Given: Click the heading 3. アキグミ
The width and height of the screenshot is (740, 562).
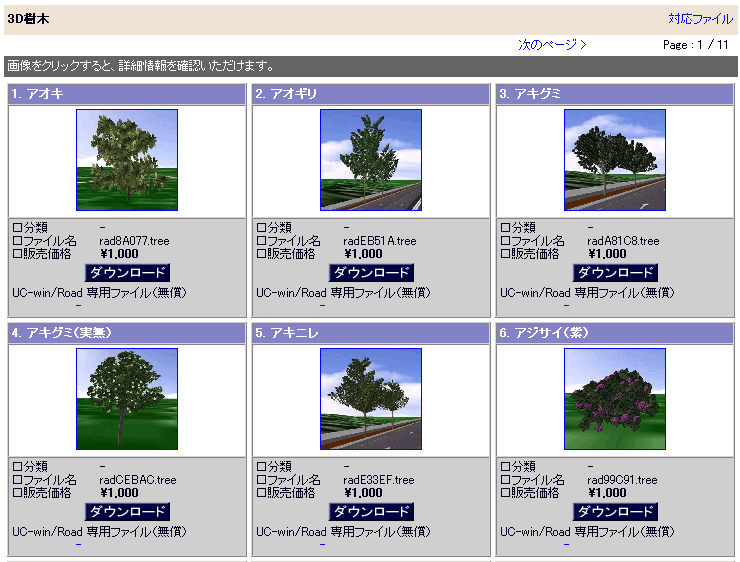Looking at the screenshot, I should coord(530,94).
